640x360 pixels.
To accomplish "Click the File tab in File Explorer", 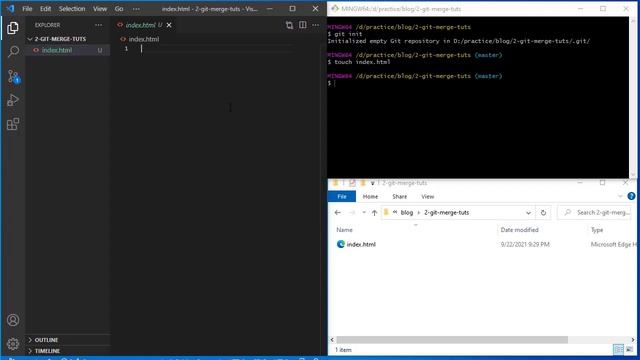I will click(342, 196).
